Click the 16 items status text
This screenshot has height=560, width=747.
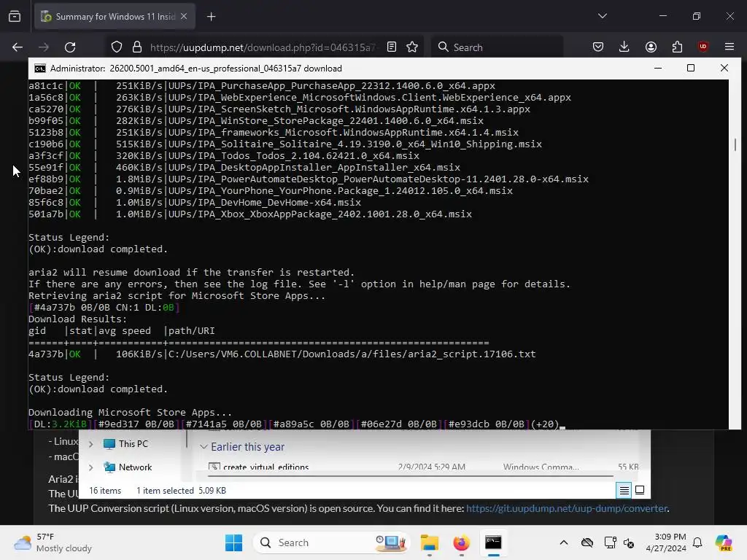point(105,491)
